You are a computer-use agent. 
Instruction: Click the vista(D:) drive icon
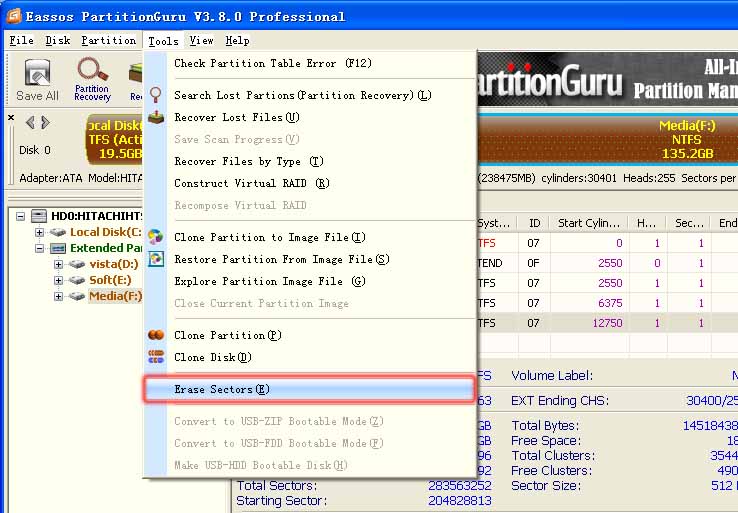click(77, 264)
